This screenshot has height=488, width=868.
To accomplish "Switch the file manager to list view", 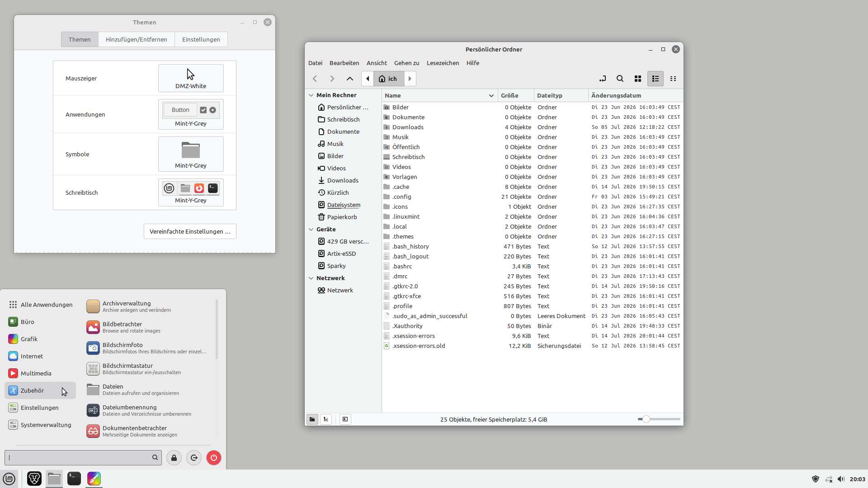I will 656,79.
